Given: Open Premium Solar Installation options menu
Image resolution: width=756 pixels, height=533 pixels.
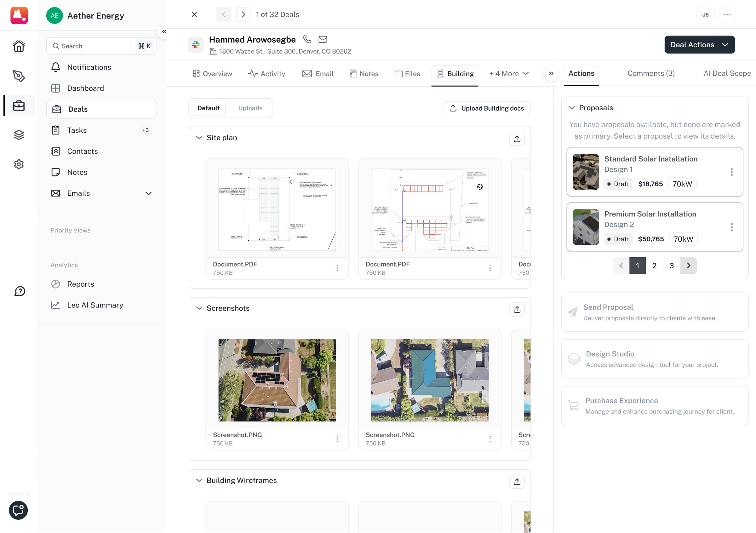Looking at the screenshot, I should pos(732,227).
